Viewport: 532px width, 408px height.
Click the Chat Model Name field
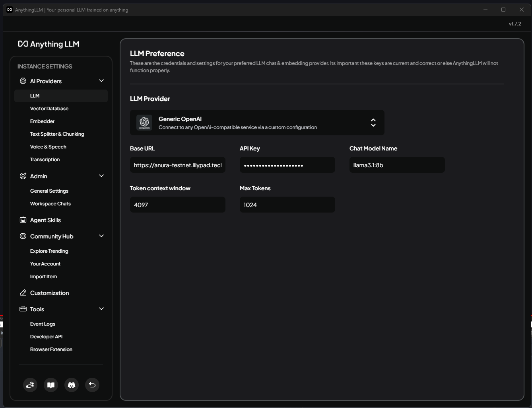click(x=397, y=165)
